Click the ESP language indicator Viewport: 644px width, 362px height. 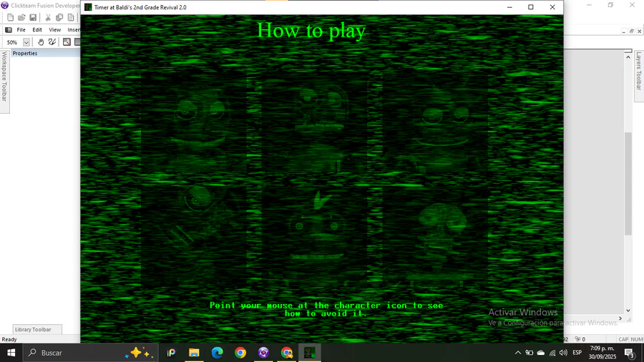pos(577,353)
